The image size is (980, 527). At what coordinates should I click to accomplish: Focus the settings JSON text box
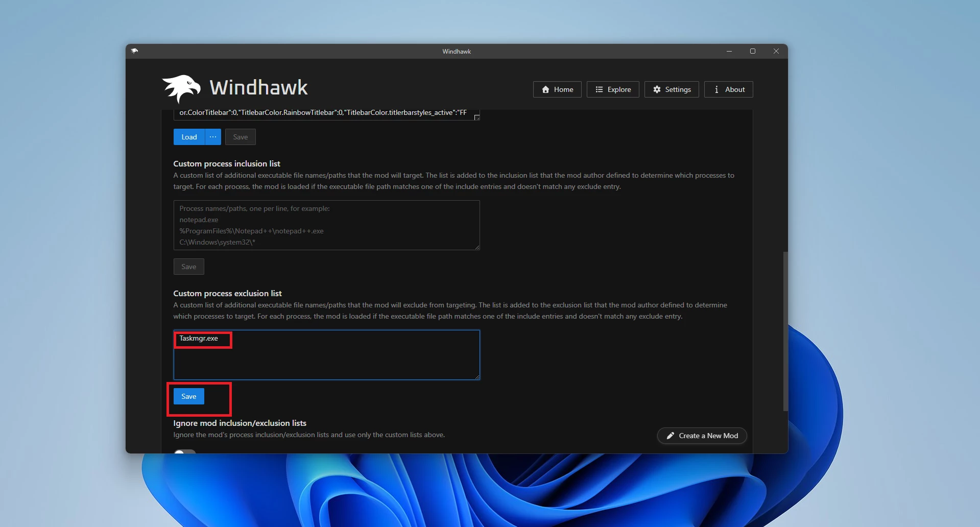326,114
